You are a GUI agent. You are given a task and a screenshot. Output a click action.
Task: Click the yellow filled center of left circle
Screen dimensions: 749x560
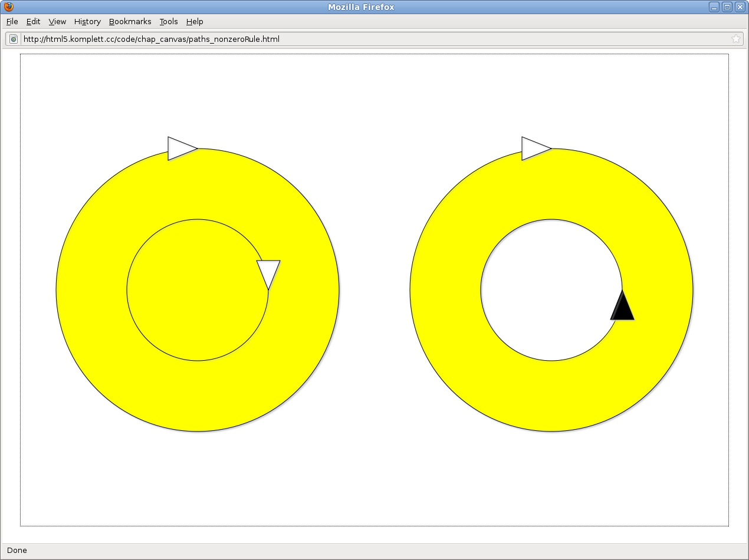(198, 290)
